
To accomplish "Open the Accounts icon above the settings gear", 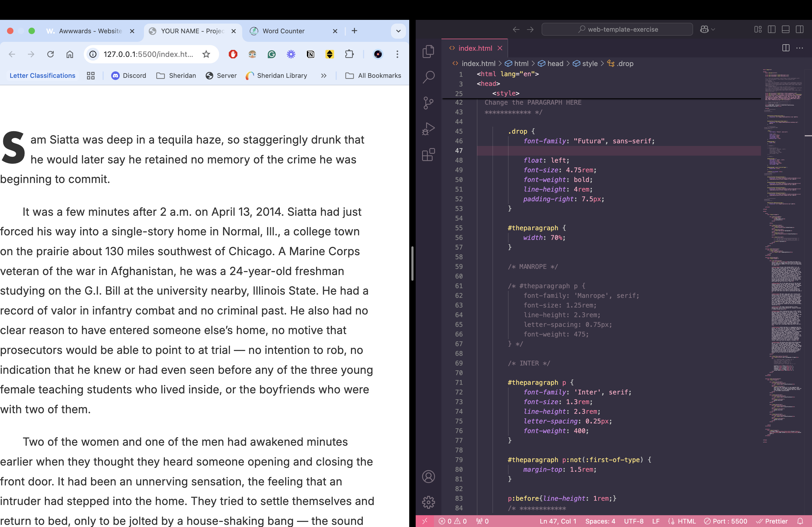I will [x=429, y=477].
